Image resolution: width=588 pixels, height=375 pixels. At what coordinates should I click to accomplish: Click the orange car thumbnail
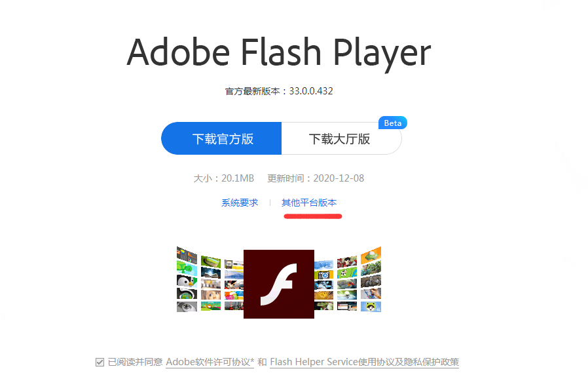(371, 256)
